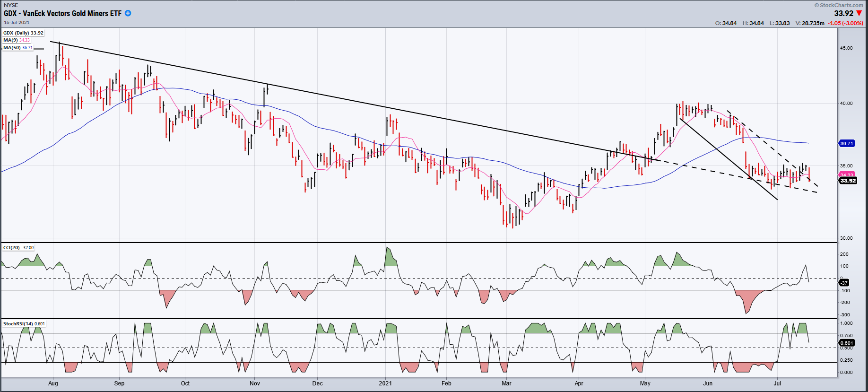This screenshot has width=868, height=392.
Task: Click the black -37 CCI value tag
Action: 844,283
